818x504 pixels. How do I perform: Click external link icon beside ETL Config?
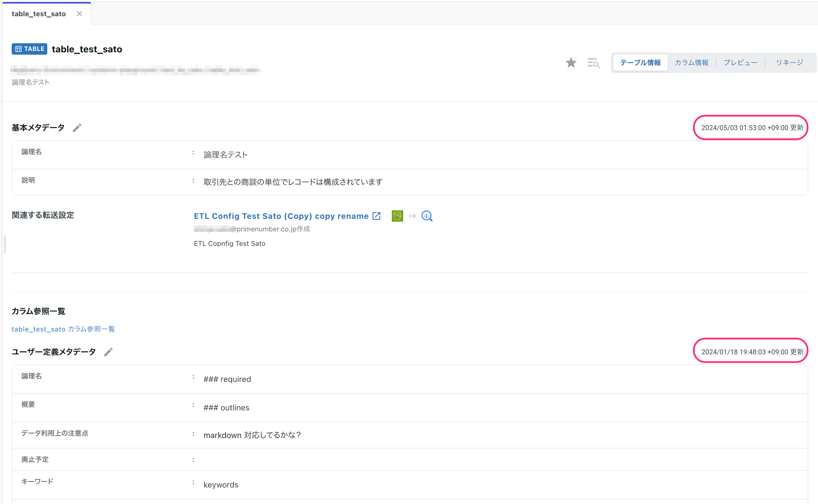point(376,216)
